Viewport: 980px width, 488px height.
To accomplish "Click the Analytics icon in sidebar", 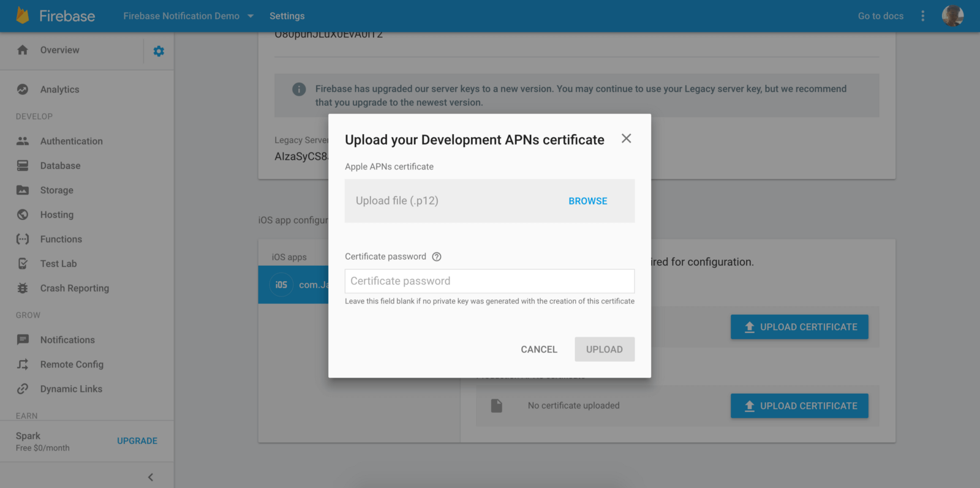I will [23, 89].
